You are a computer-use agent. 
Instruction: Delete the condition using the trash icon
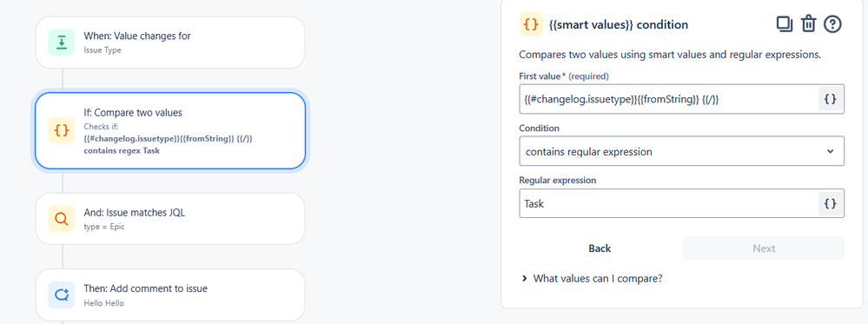(x=809, y=24)
